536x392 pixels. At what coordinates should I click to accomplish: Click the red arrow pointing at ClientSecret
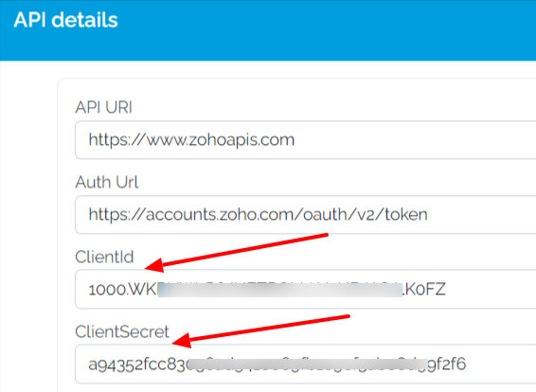260,330
